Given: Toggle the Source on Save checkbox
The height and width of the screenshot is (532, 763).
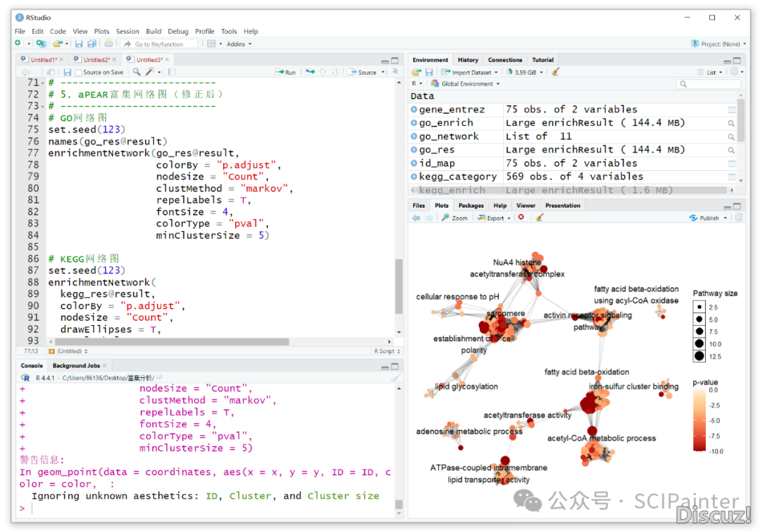Looking at the screenshot, I should (78, 73).
